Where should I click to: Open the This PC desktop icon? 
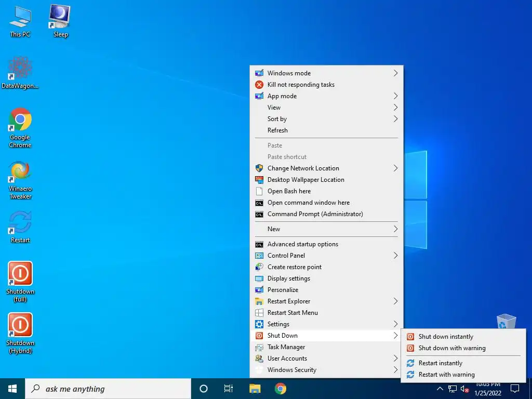coord(20,22)
